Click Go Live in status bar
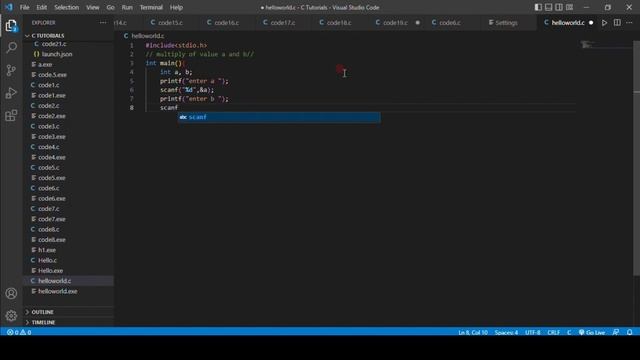This screenshot has width=640, height=360. click(592, 332)
